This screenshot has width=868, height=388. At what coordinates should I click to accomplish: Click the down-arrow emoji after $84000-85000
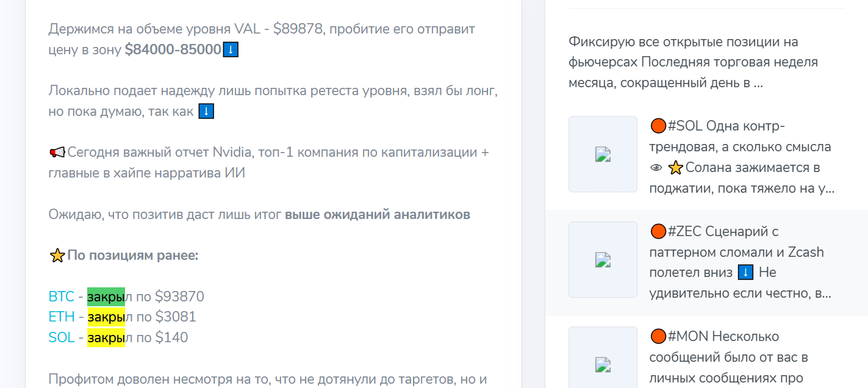click(231, 50)
